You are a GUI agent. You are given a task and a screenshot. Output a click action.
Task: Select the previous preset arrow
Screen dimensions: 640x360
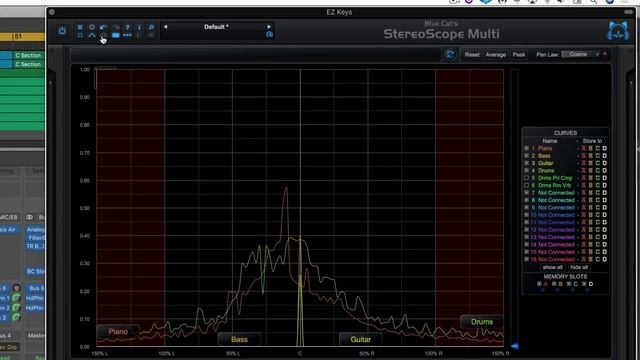(165, 27)
